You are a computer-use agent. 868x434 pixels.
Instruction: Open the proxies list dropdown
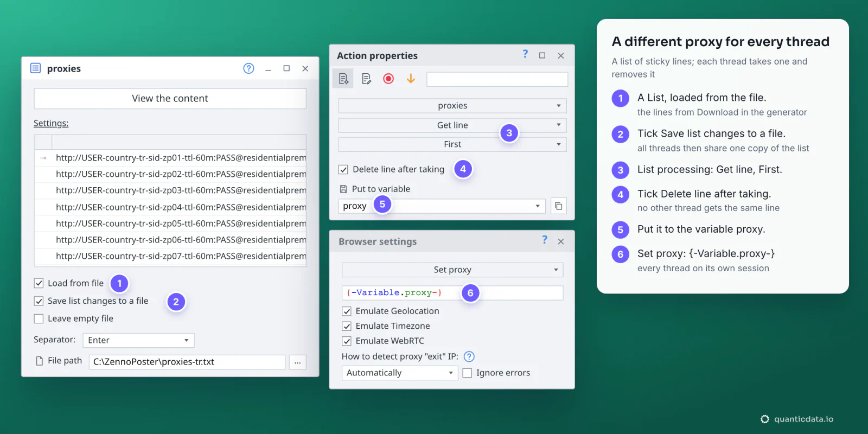tap(452, 106)
